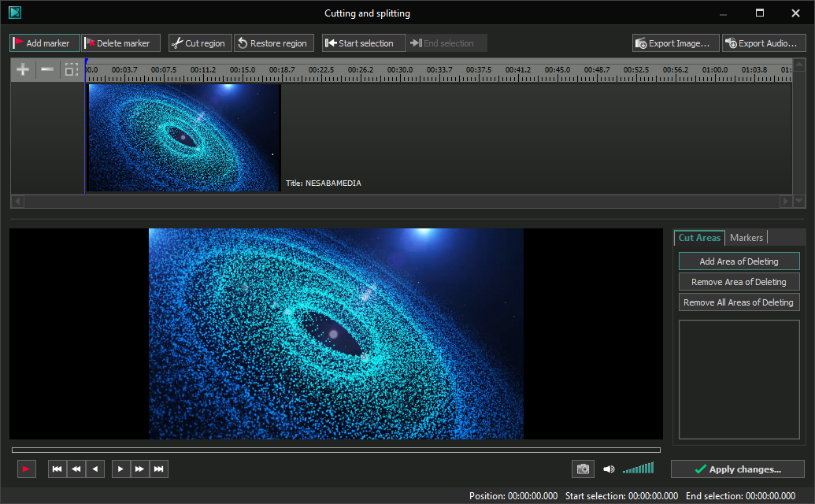Take a snapshot with the camera icon

(583, 469)
